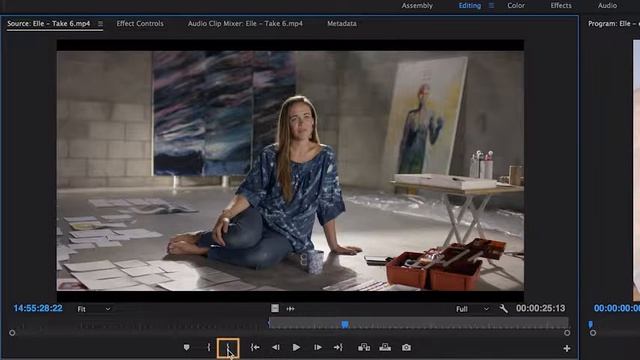Click right handle of source zoom scrollbar
This screenshot has width=640, height=360.
pyautogui.click(x=567, y=333)
